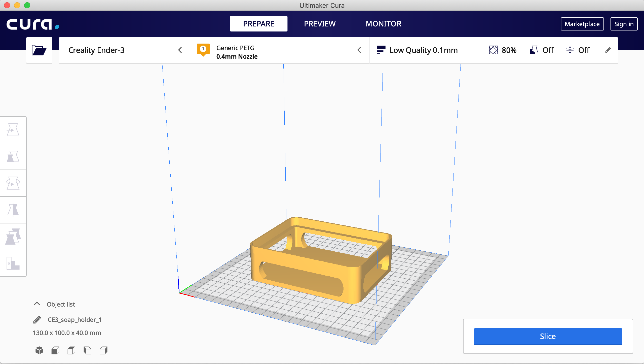Select the MONITOR tab
This screenshot has height=364, width=644.
point(383,24)
